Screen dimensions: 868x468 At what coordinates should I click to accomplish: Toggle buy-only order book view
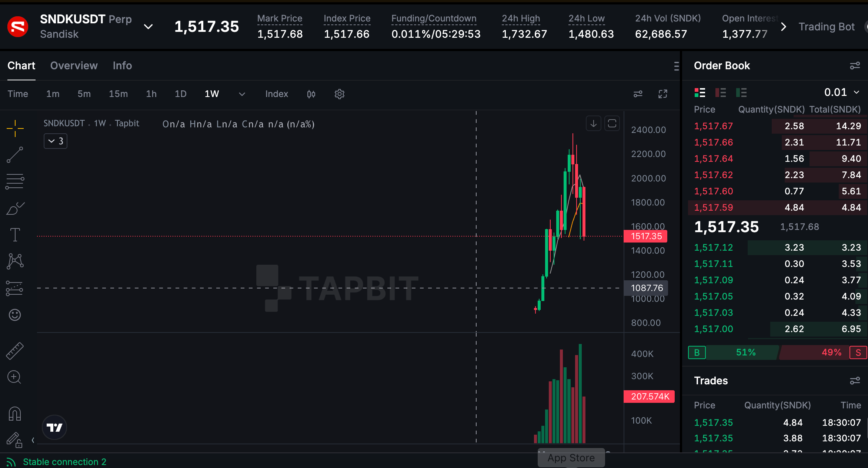[x=741, y=92]
